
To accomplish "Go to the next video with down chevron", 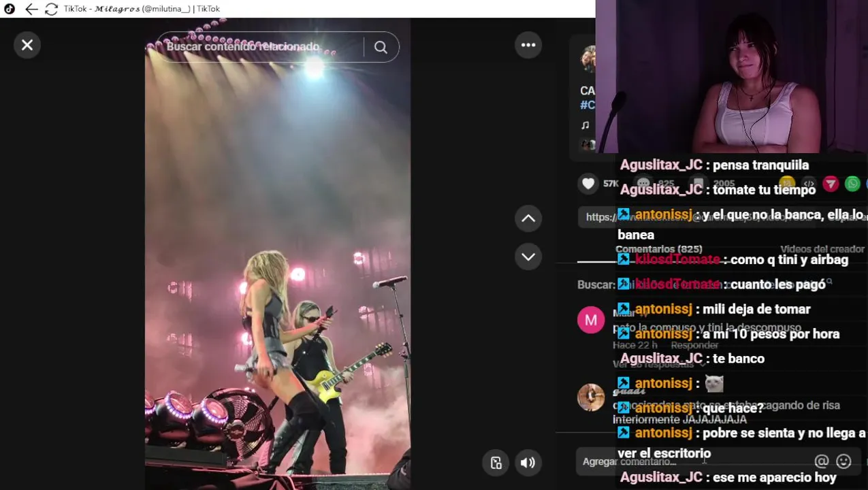I will click(528, 257).
